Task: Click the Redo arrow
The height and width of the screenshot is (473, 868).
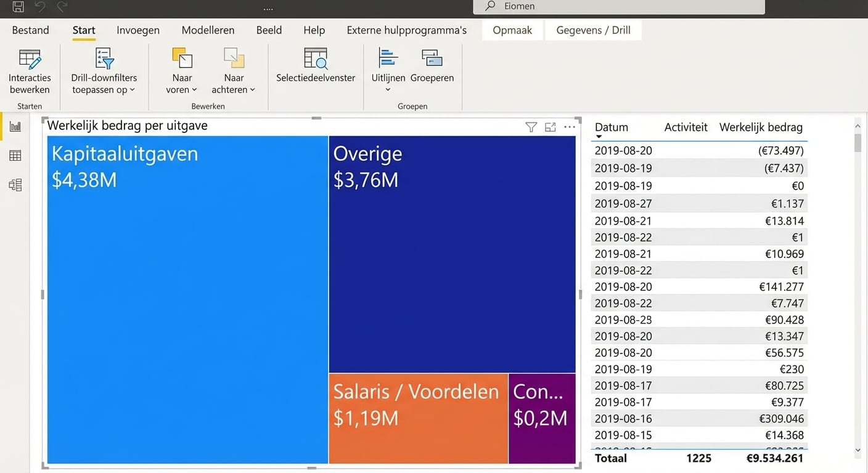Action: [60, 8]
